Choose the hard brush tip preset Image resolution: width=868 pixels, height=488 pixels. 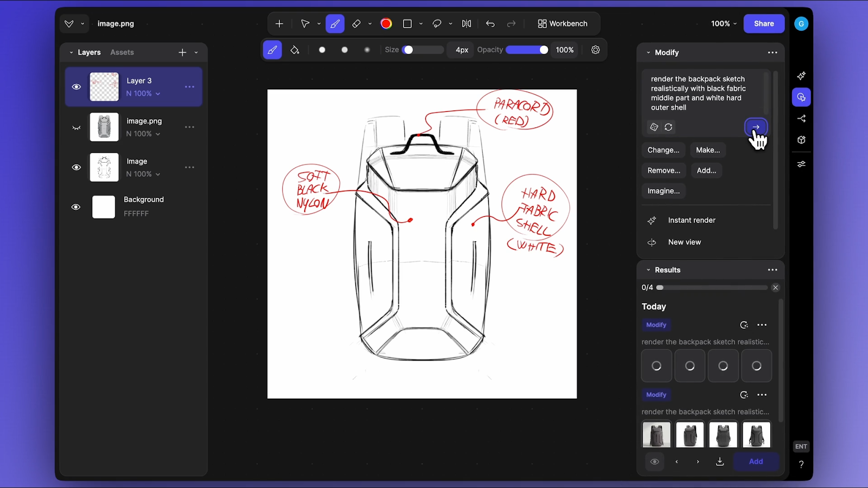pyautogui.click(x=322, y=50)
